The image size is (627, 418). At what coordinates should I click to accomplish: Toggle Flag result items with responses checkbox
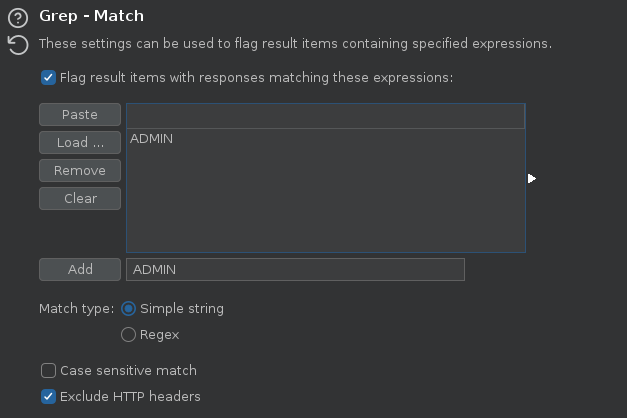(x=48, y=77)
